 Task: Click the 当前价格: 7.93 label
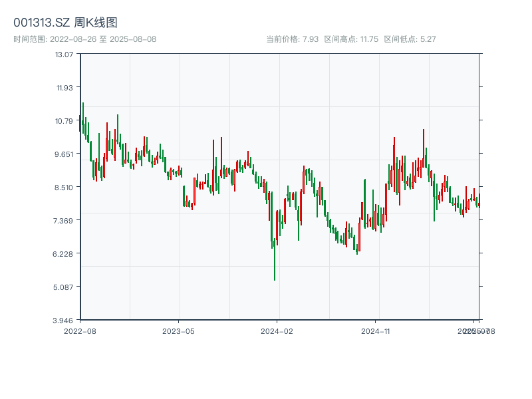click(x=293, y=39)
